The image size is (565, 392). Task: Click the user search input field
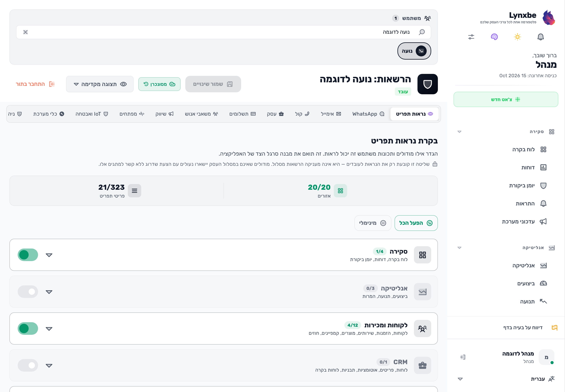[223, 32]
